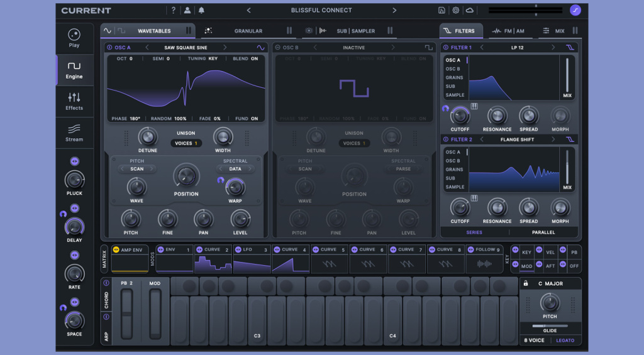
Task: Toggle OSC A FUND ON setting
Action: 247,119
